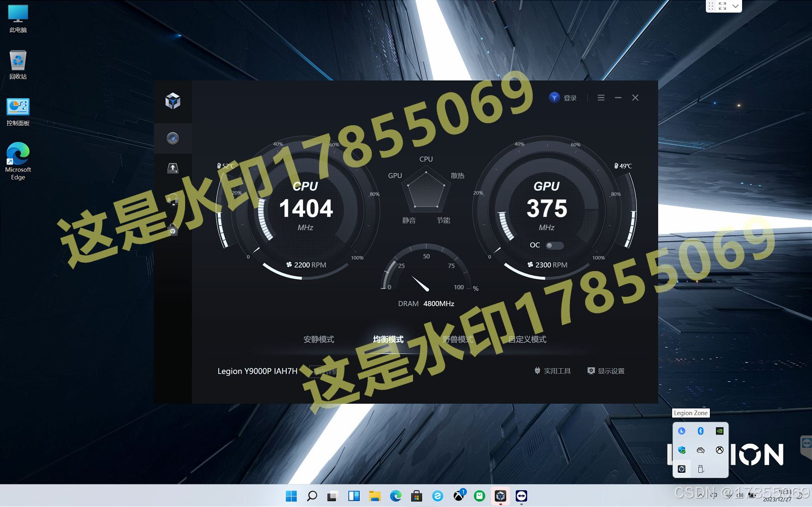
Task: Open 显示设置 display settings
Action: (x=606, y=371)
